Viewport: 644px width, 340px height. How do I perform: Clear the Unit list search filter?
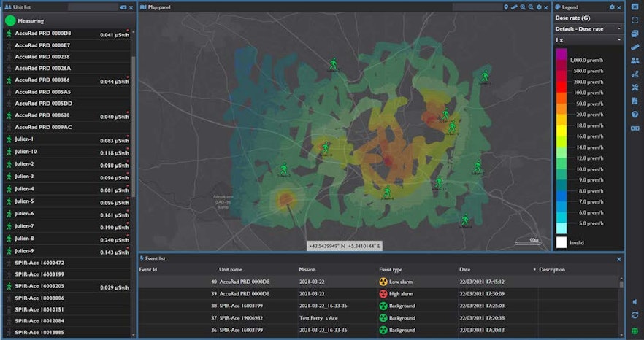(123, 7)
